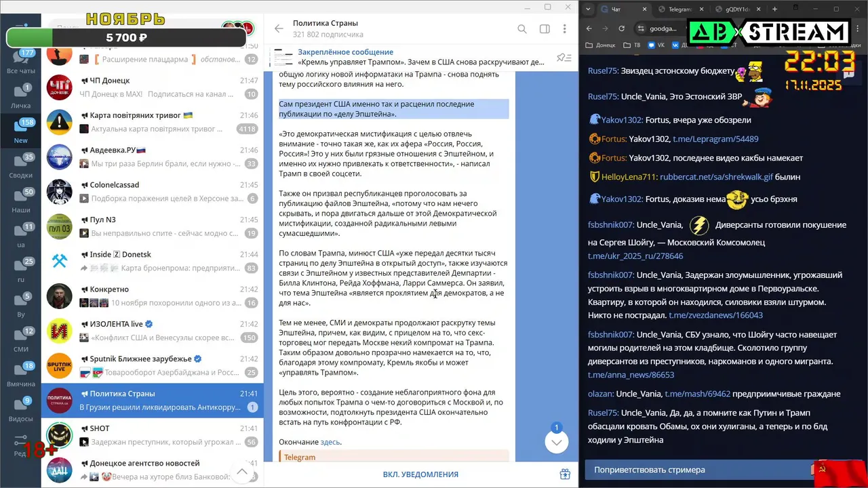Image resolution: width=868 pixels, height=488 pixels.
Task: Click the channel title Политика Страны in the header
Action: pos(325,23)
